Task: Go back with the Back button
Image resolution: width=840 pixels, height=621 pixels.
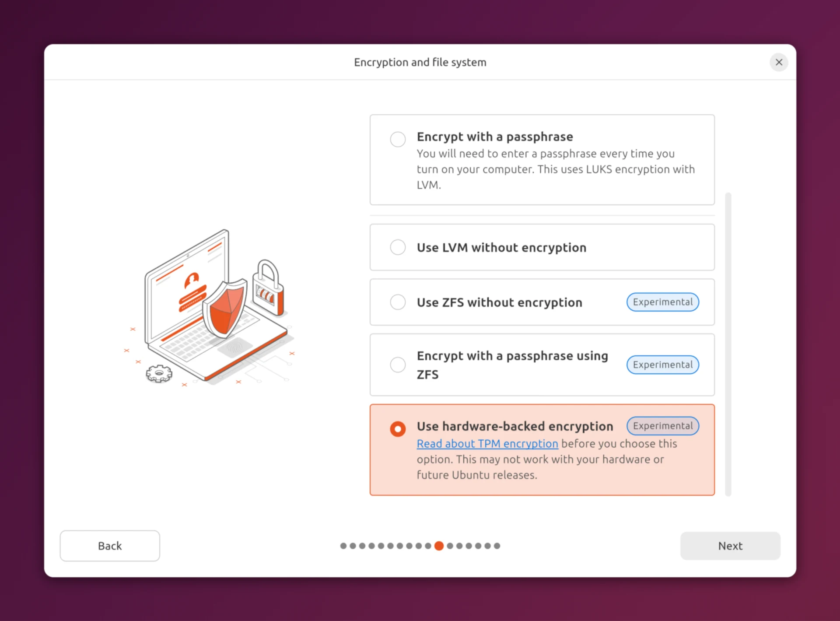Action: pyautogui.click(x=110, y=546)
